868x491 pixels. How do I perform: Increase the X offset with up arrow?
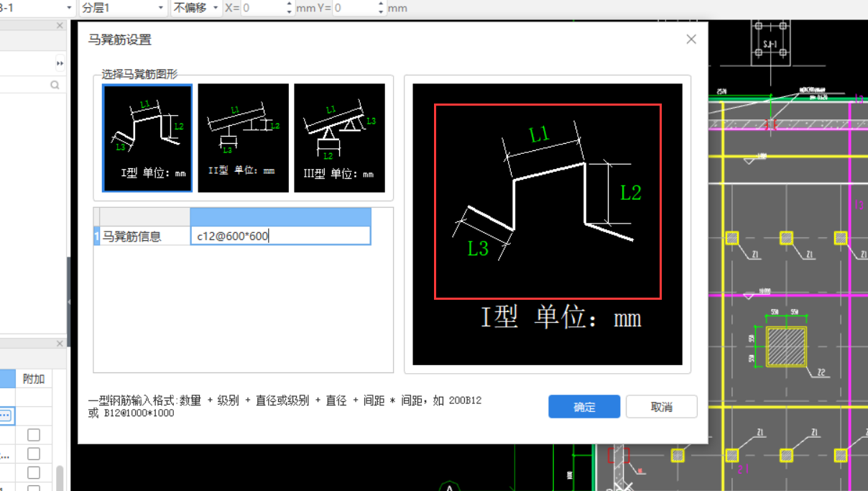[290, 4]
